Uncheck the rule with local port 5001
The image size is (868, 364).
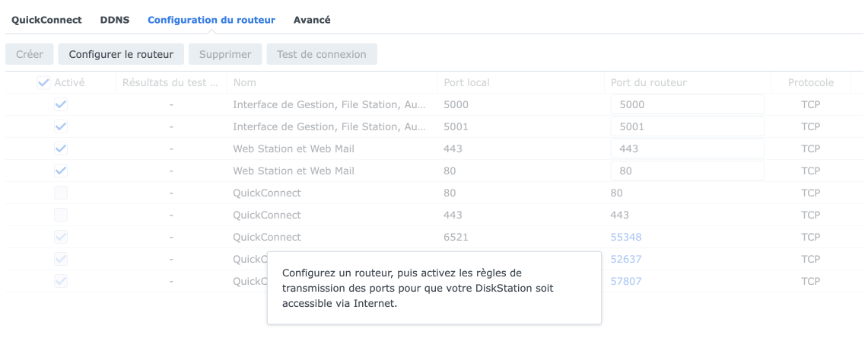(61, 126)
